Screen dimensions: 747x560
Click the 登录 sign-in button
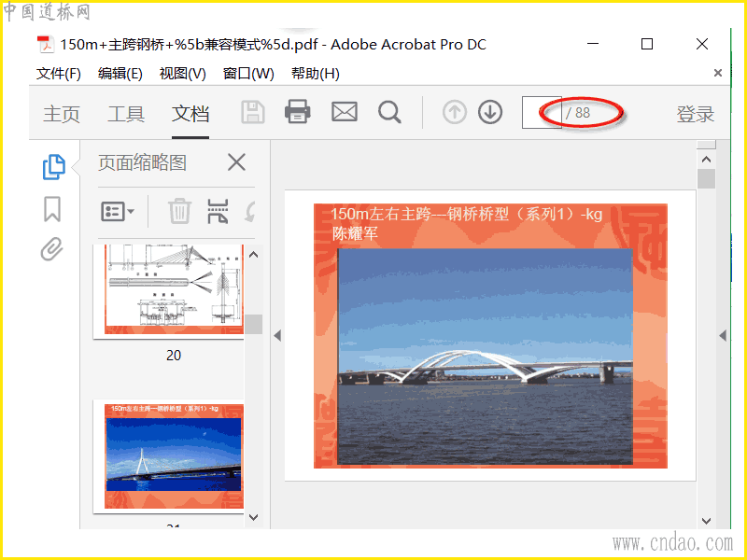pyautogui.click(x=695, y=114)
